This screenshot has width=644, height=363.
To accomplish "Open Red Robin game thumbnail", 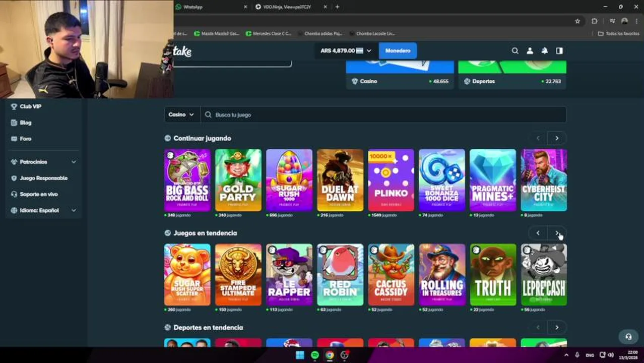I will tap(340, 275).
